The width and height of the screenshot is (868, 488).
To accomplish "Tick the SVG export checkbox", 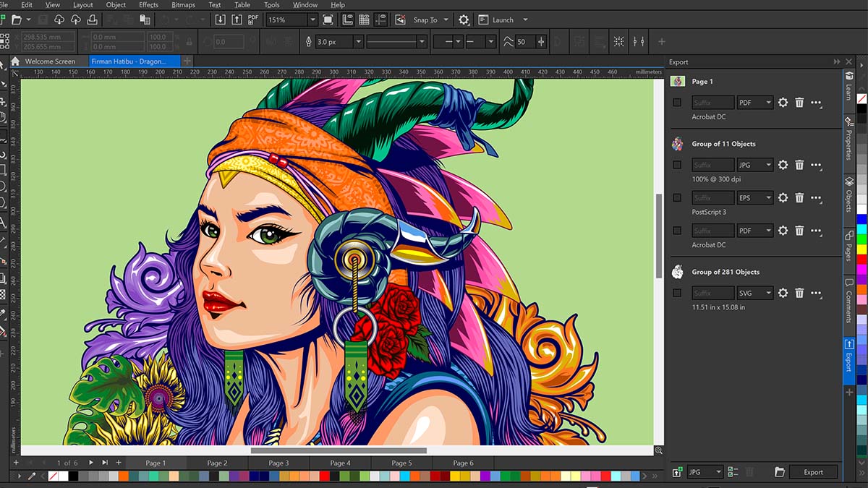I will (677, 293).
